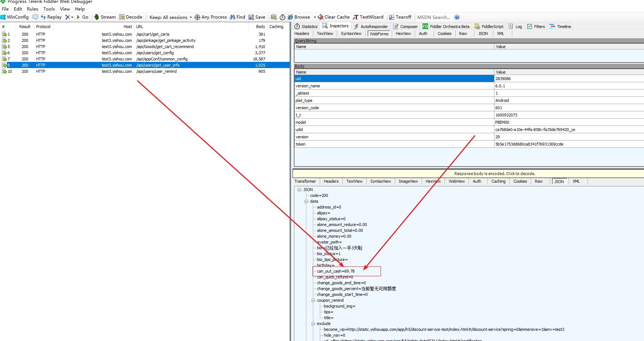Switch to the Statistics tab
The image size is (644, 341).
(306, 27)
